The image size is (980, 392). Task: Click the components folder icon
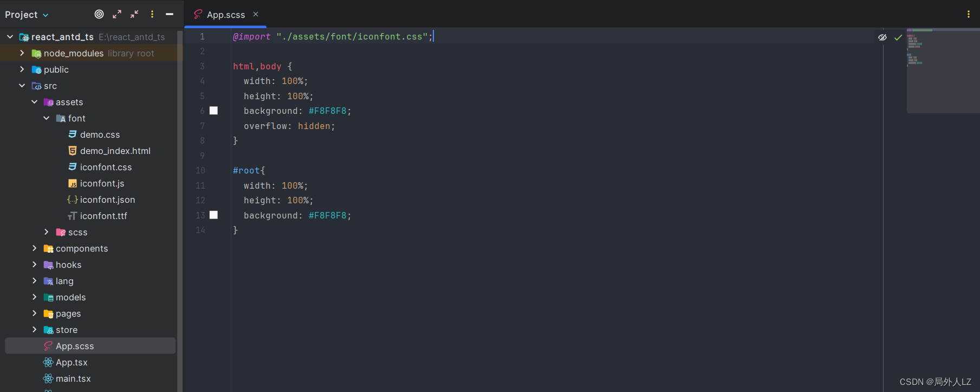tap(49, 249)
